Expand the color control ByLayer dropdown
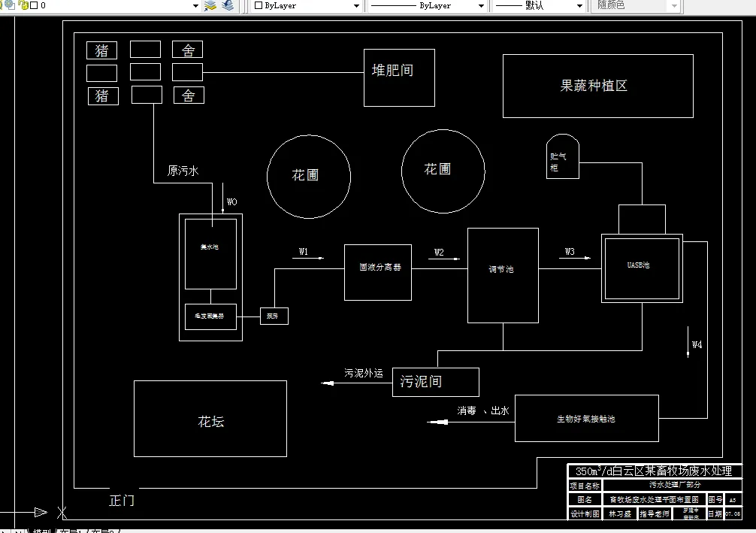The image size is (756, 533). pyautogui.click(x=358, y=6)
